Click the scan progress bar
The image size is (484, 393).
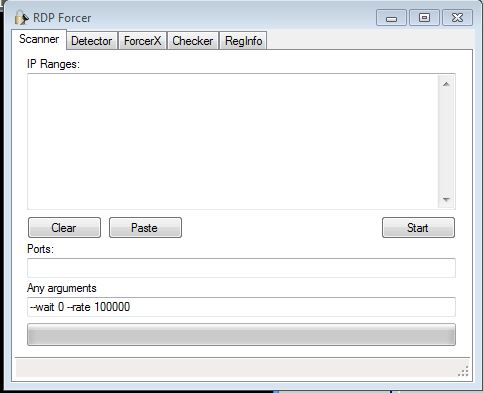(x=241, y=334)
